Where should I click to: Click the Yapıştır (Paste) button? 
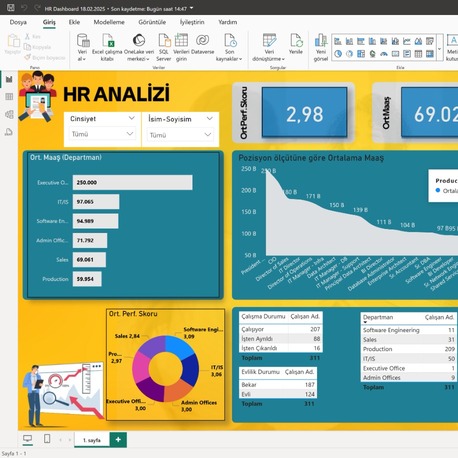click(13, 44)
